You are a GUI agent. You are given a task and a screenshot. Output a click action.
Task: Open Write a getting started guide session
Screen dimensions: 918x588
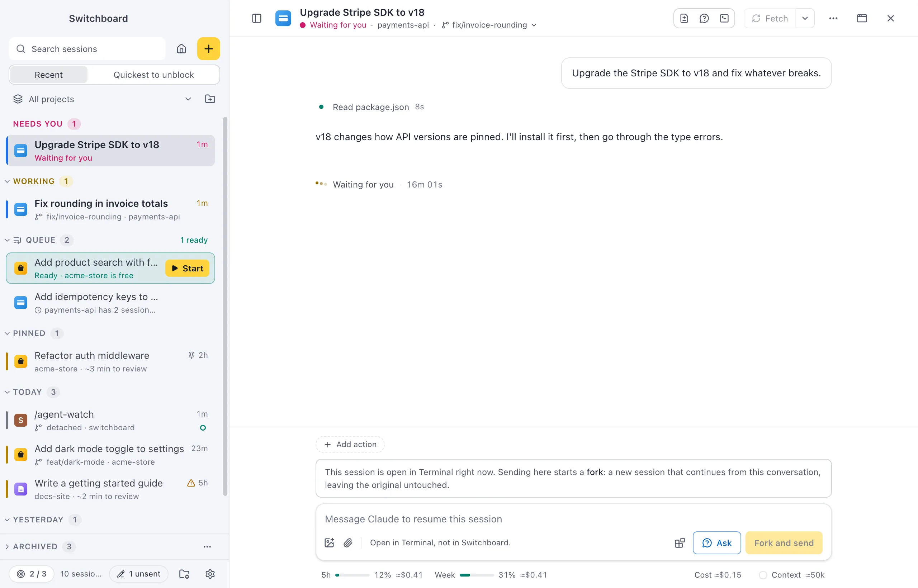coord(111,489)
